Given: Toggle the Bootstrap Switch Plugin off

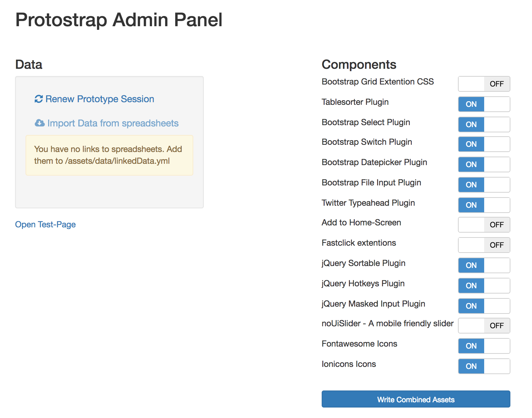Looking at the screenshot, I should [x=484, y=144].
